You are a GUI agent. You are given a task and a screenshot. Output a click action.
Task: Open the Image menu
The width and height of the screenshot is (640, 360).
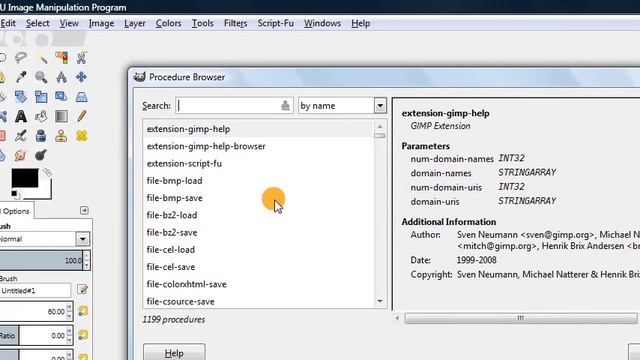[101, 23]
